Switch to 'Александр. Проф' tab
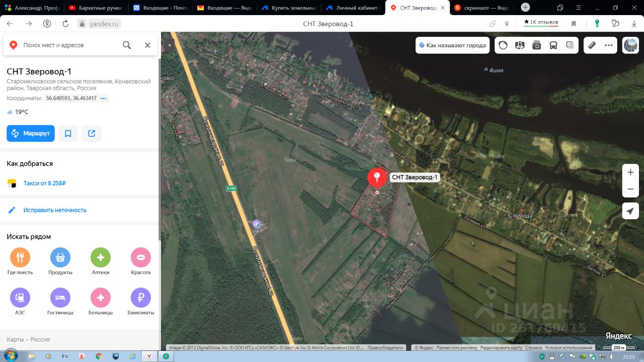This screenshot has height=362, width=644. [31, 8]
